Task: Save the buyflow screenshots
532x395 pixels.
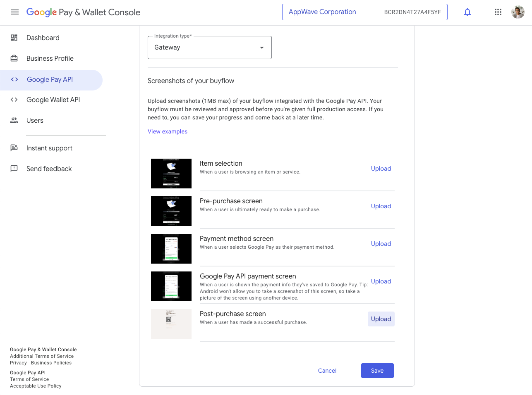Action: pyautogui.click(x=377, y=371)
